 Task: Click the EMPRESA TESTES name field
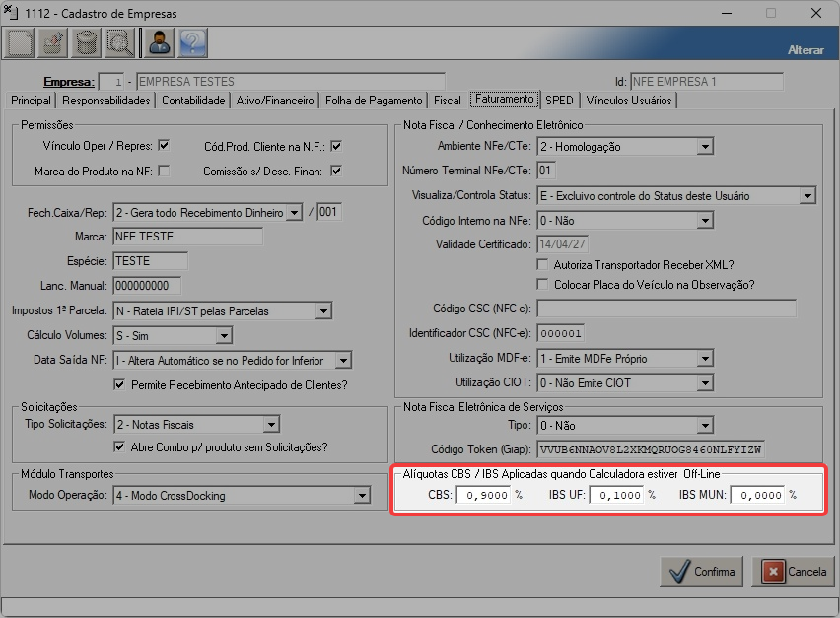coord(291,82)
